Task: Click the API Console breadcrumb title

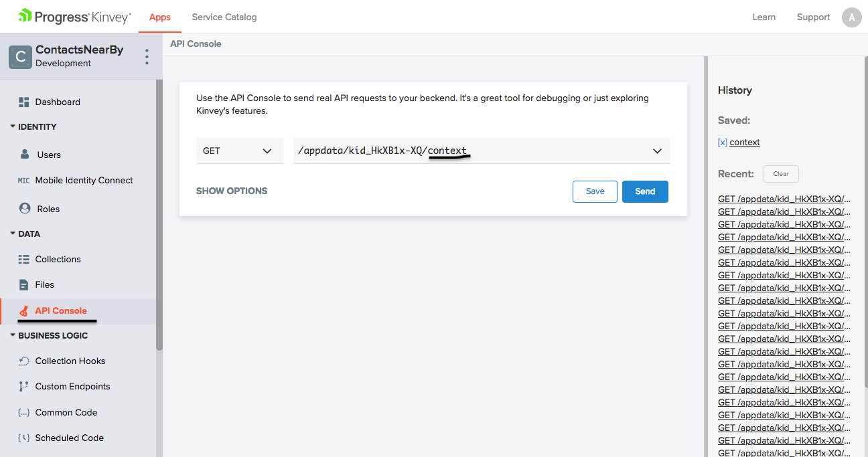Action: [x=196, y=44]
